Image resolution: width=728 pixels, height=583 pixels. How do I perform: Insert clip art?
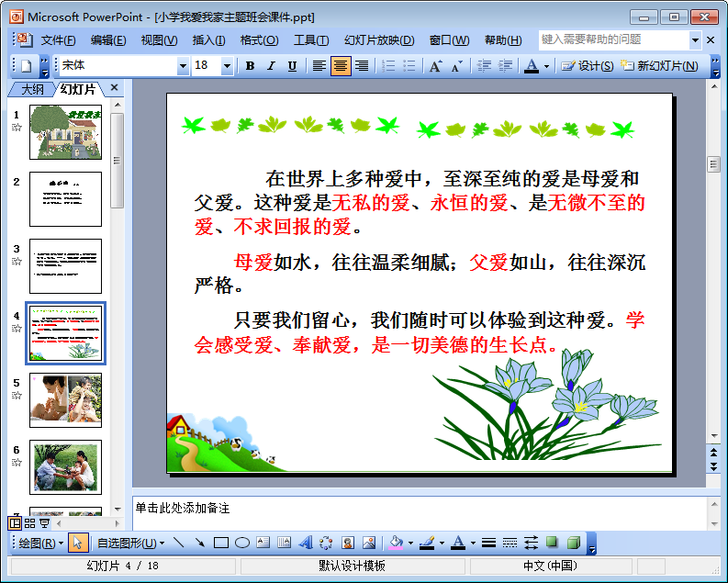(348, 543)
